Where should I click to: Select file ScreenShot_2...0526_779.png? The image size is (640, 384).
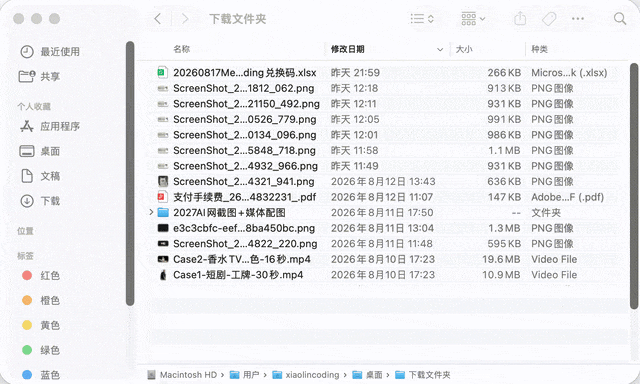point(244,120)
